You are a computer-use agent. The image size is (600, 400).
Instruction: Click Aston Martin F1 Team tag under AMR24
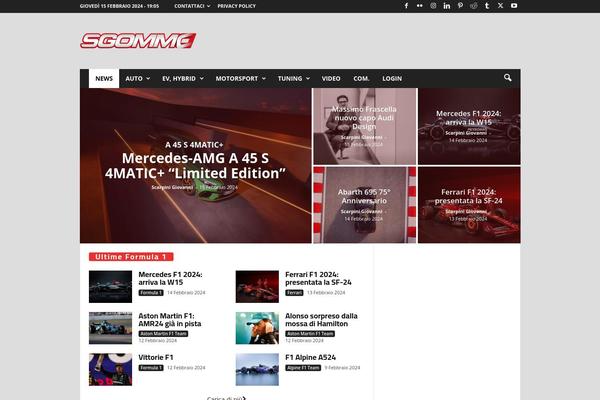pos(163,334)
